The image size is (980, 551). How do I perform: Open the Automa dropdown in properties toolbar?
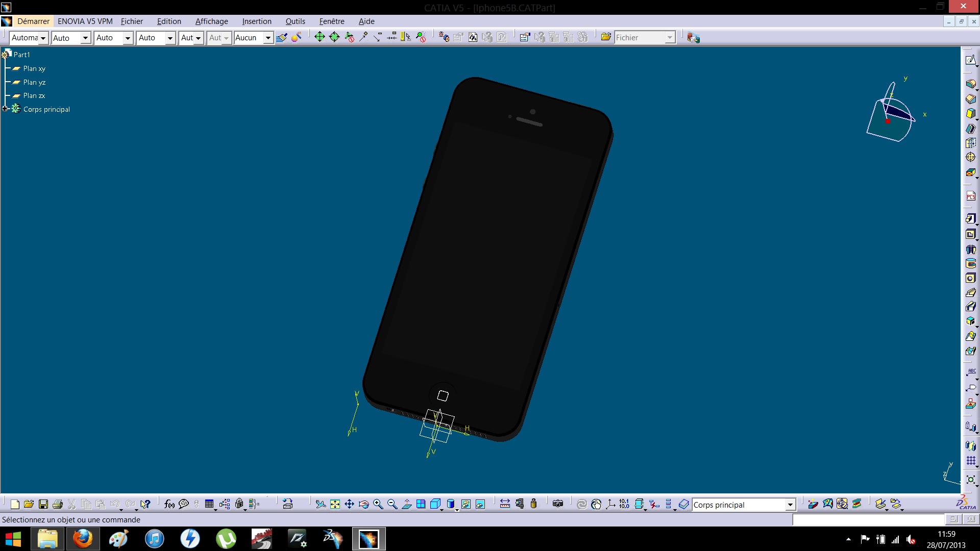[43, 38]
